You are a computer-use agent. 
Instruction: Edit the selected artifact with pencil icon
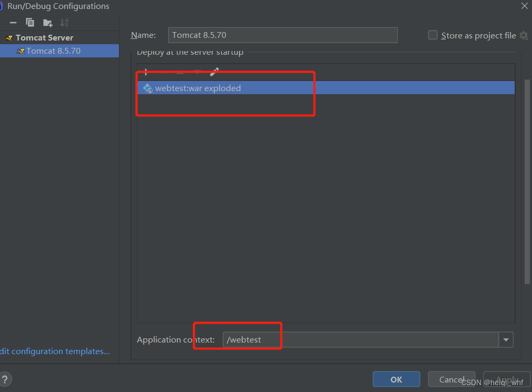pyautogui.click(x=214, y=72)
